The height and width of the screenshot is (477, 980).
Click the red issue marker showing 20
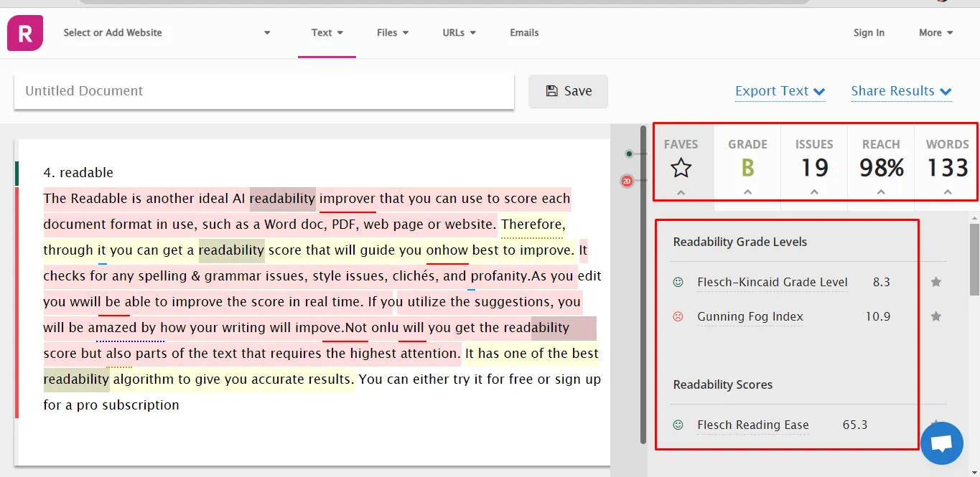coord(627,181)
